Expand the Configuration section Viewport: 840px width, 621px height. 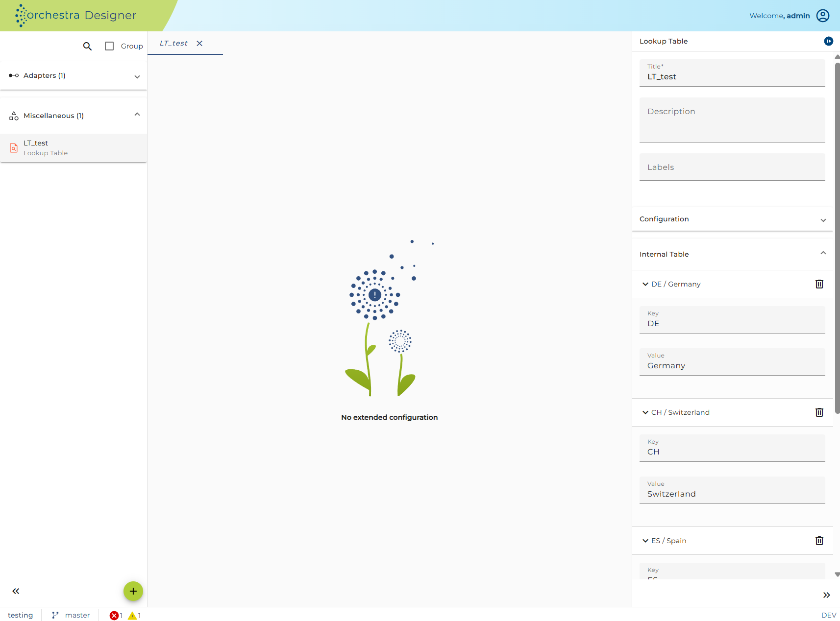pos(732,219)
